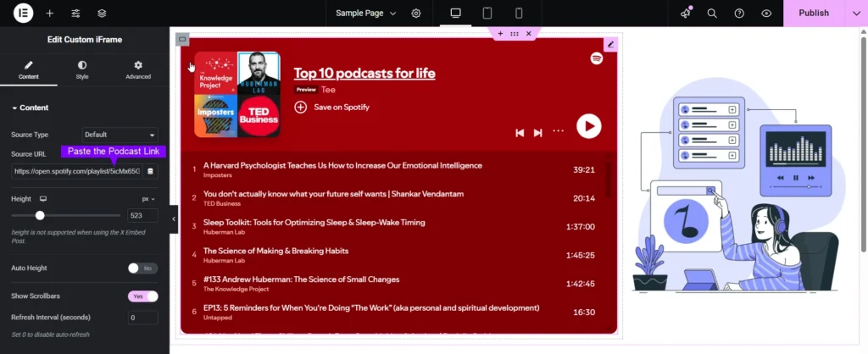The width and height of the screenshot is (868, 354).
Task: Click the Save on Spotify button
Action: [331, 108]
